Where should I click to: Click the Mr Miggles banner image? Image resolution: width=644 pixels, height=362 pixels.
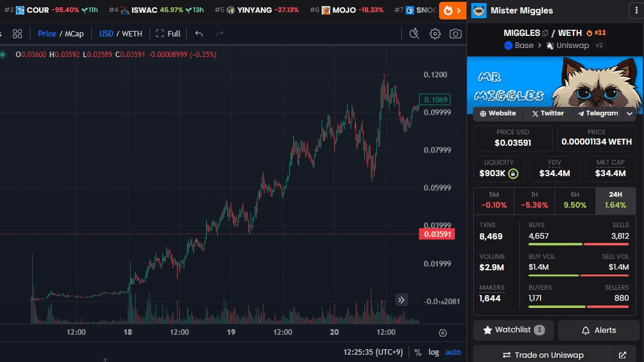tap(555, 82)
